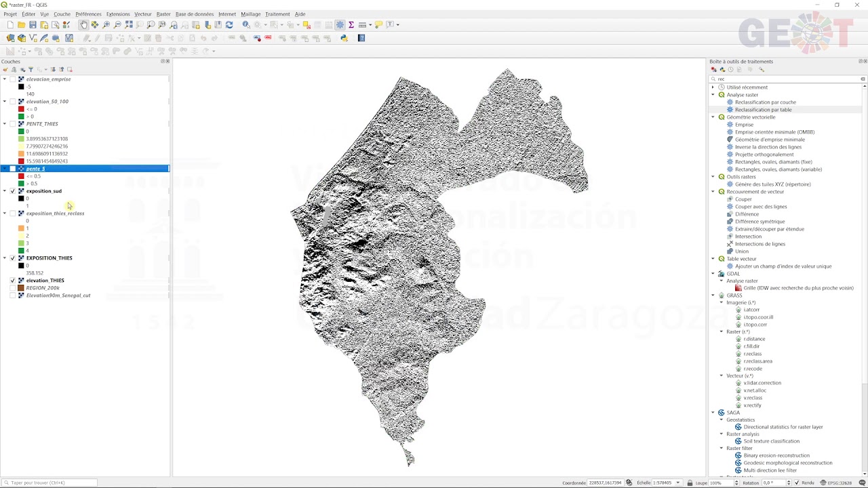Collapse all layers in Couches panel
The width and height of the screenshot is (868, 488).
click(x=61, y=69)
